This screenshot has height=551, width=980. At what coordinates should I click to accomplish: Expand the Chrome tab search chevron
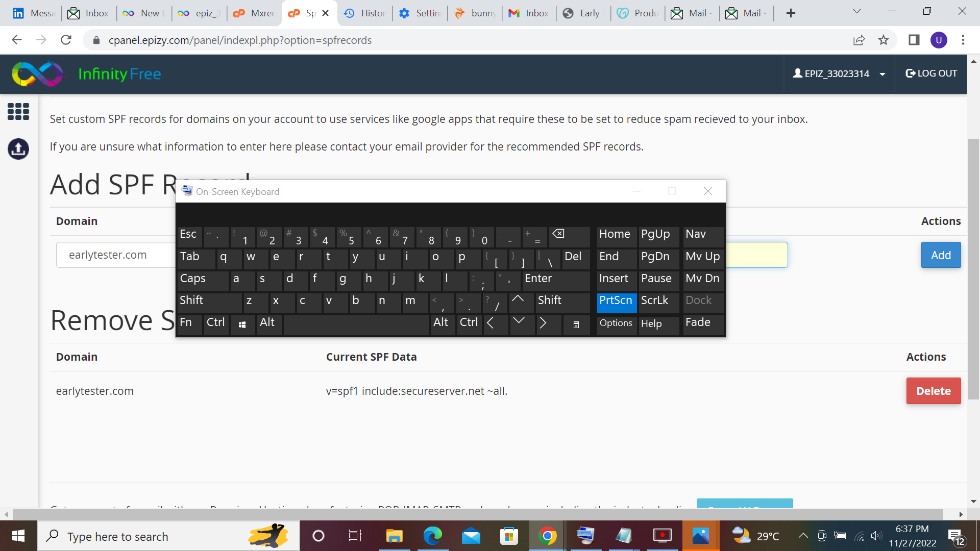click(x=857, y=12)
